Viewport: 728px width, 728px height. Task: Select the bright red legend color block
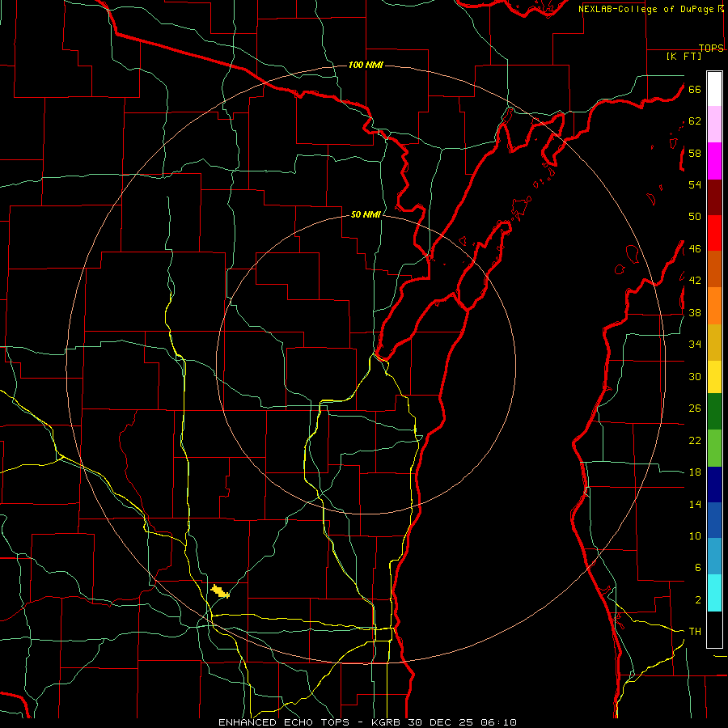click(714, 233)
